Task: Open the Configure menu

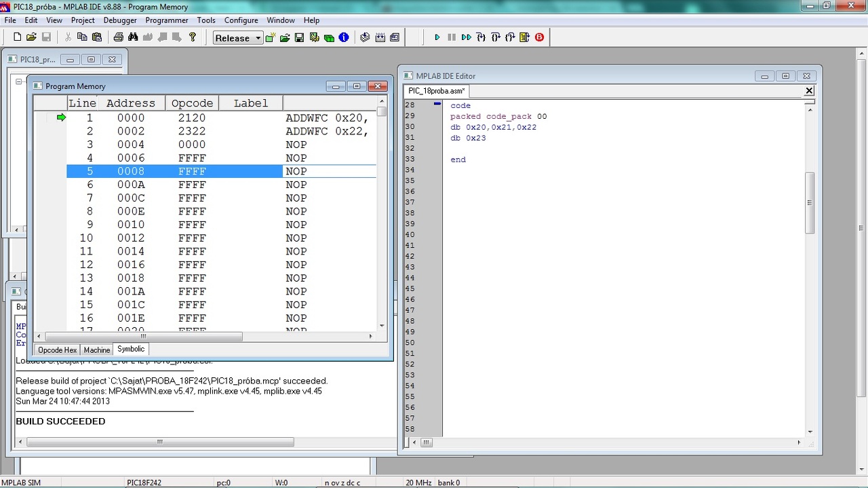Action: [x=241, y=20]
